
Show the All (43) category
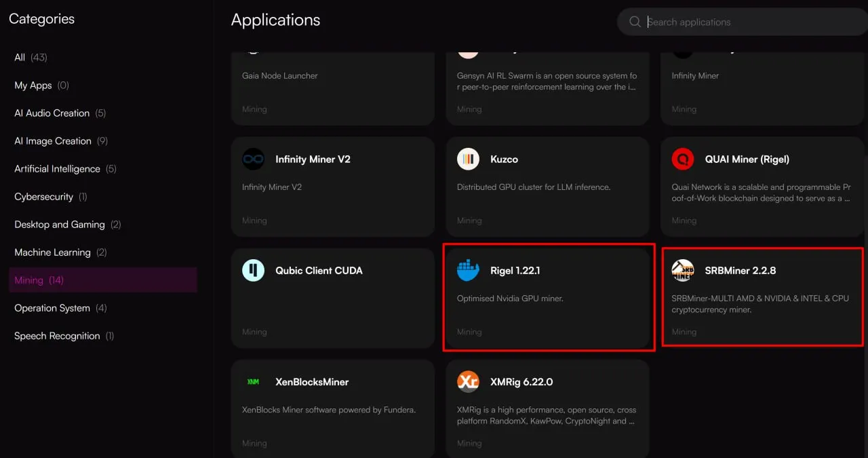tap(103, 58)
